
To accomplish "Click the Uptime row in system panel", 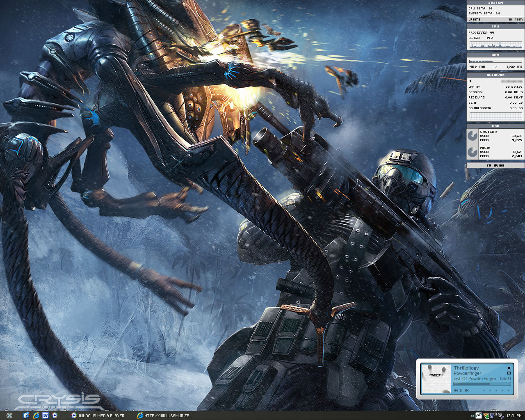I will [495, 19].
